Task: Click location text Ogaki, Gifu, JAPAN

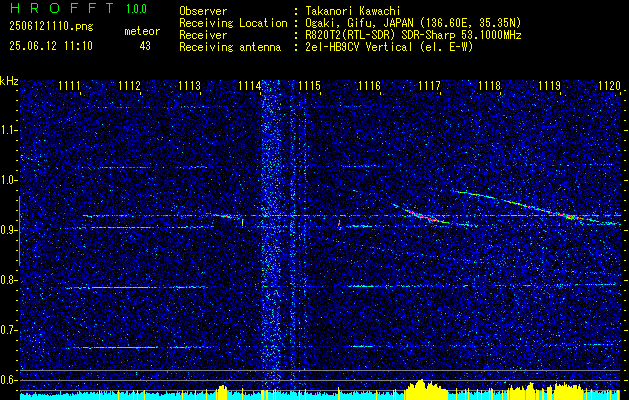Action: (359, 23)
